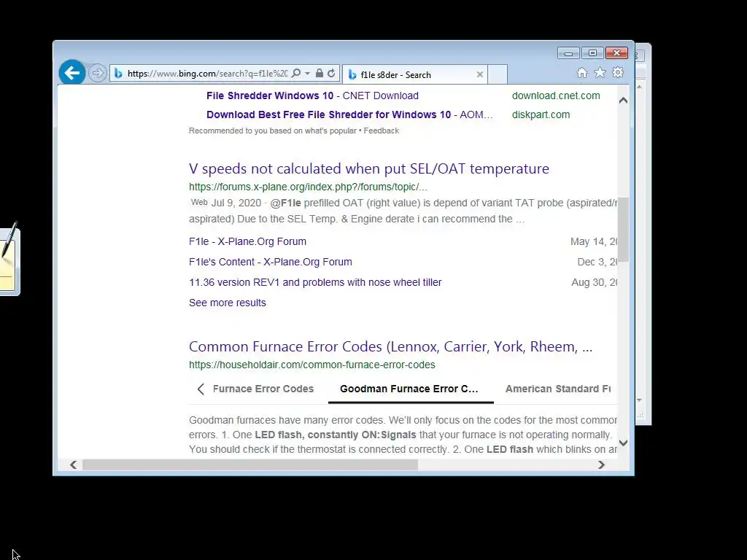The width and height of the screenshot is (747, 560).
Task: Click the blue Back arrow button
Action: click(x=72, y=73)
